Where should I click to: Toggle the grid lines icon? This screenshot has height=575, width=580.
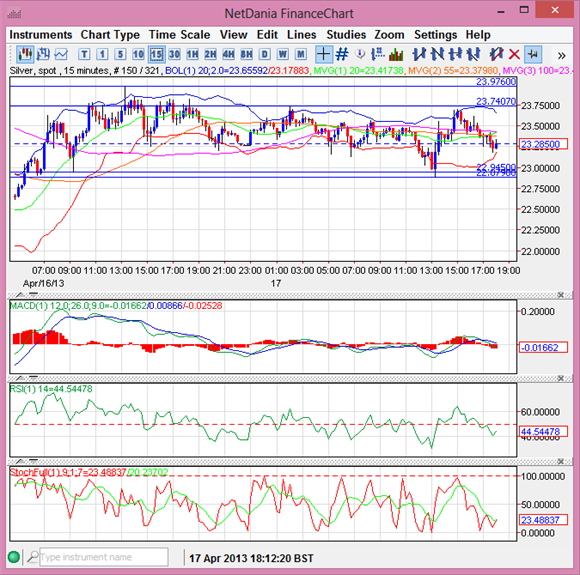tap(342, 55)
